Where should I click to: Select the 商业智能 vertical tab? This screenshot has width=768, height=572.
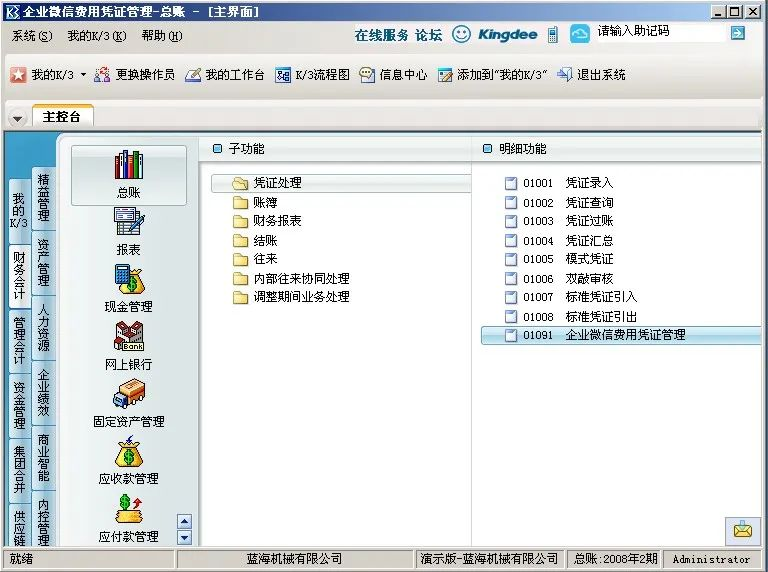[44, 457]
